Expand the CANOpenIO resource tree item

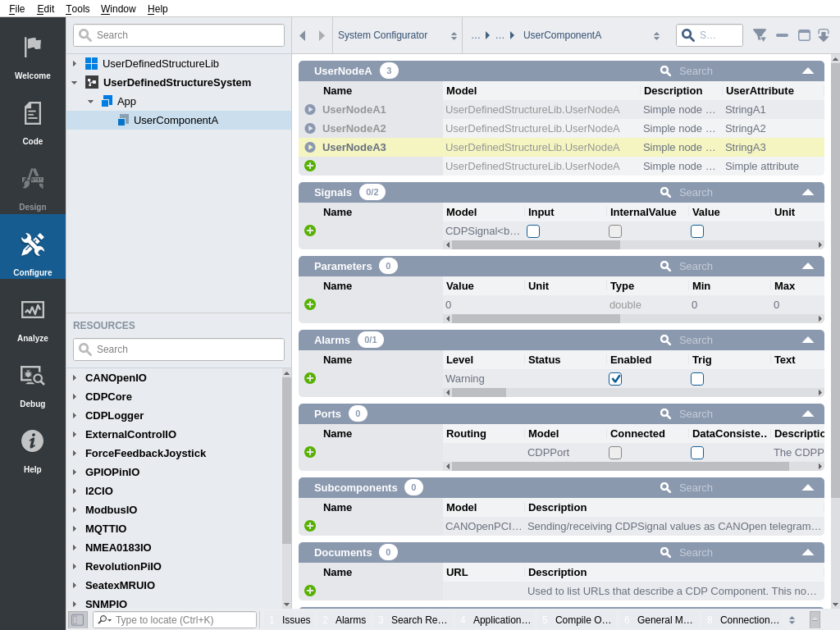(75, 378)
